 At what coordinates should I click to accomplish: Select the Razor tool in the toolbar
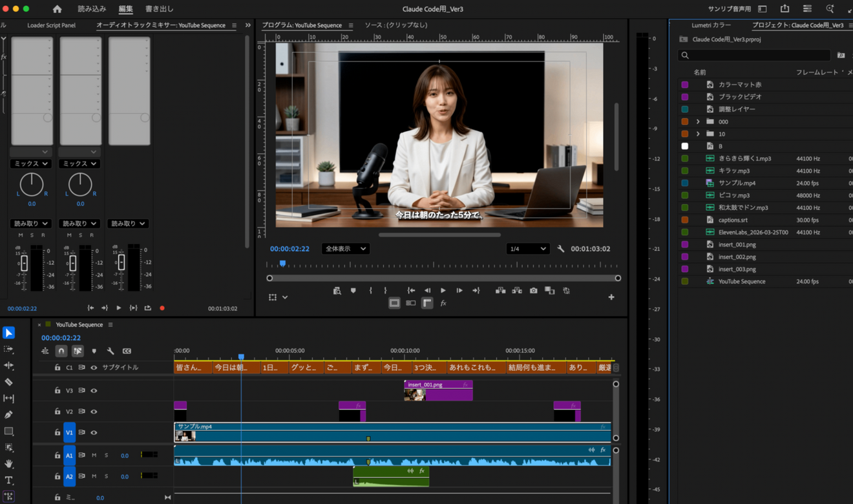8,382
